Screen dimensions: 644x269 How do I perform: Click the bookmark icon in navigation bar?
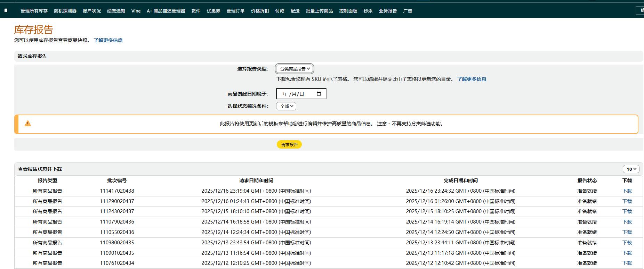pyautogui.click(x=6, y=11)
